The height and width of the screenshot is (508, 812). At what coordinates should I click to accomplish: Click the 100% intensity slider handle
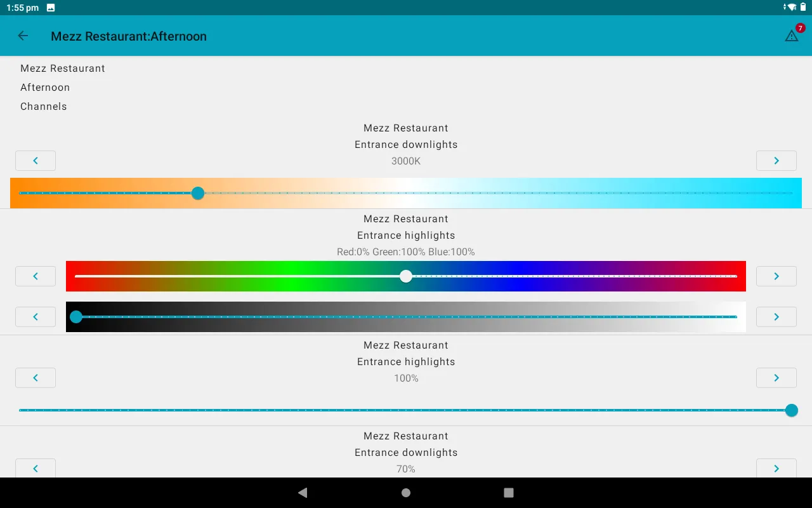tap(792, 410)
